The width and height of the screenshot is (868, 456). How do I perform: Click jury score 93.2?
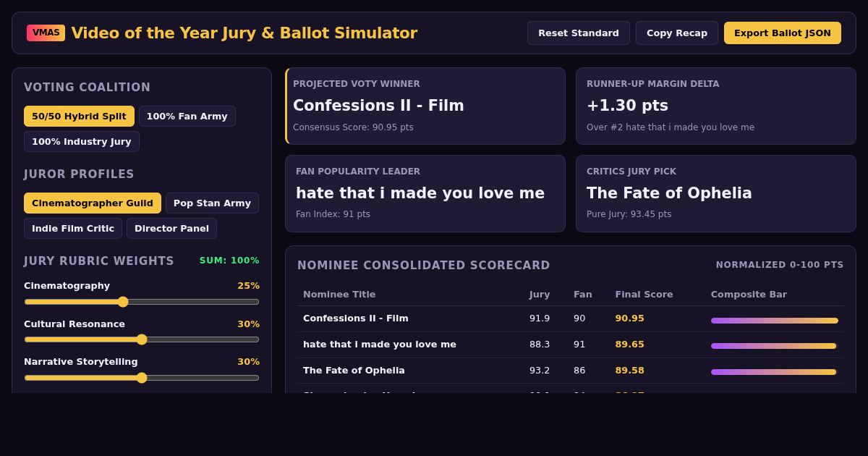coord(540,371)
